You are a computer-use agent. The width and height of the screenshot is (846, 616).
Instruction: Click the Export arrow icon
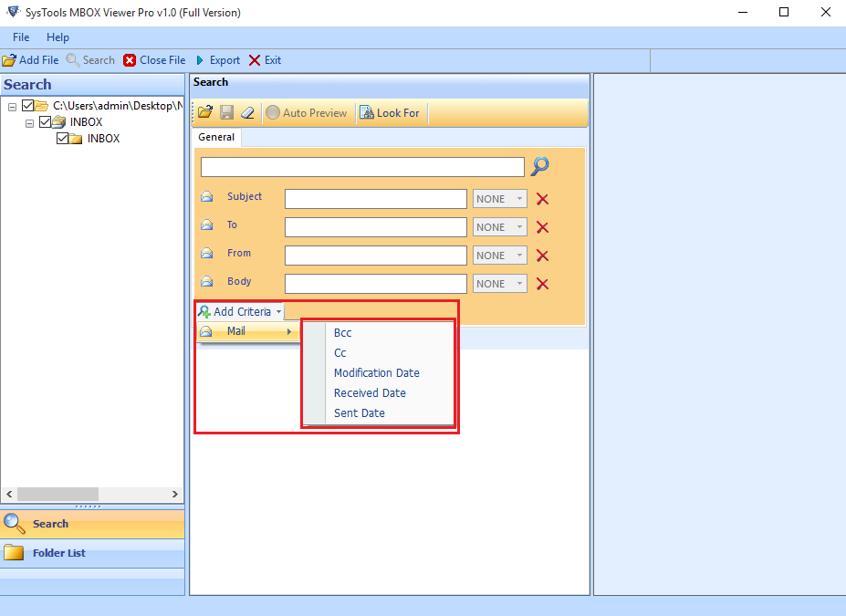point(200,60)
